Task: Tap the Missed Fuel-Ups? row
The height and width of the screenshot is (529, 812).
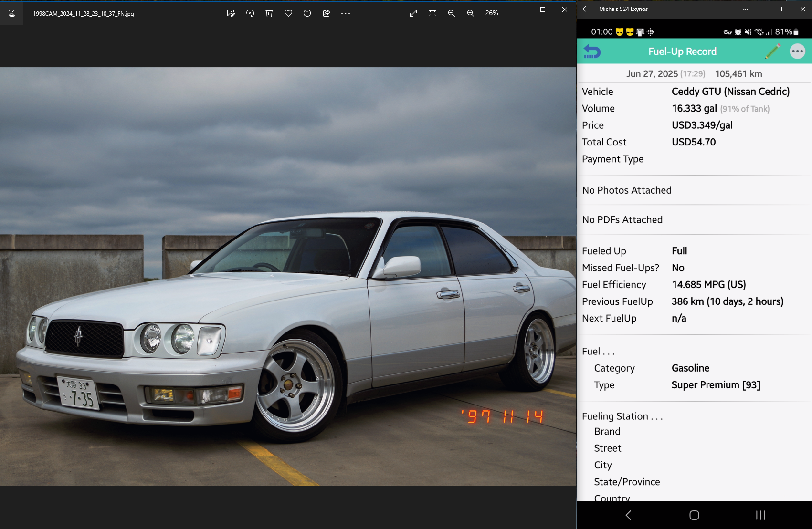Action: (695, 268)
